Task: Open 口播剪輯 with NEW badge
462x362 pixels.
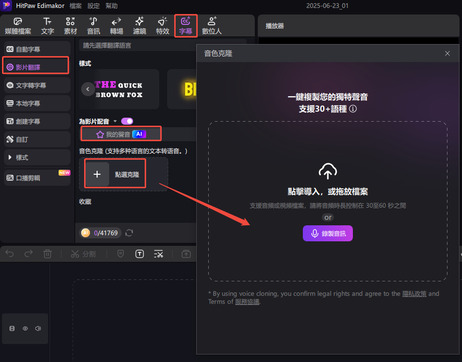Action: click(37, 177)
